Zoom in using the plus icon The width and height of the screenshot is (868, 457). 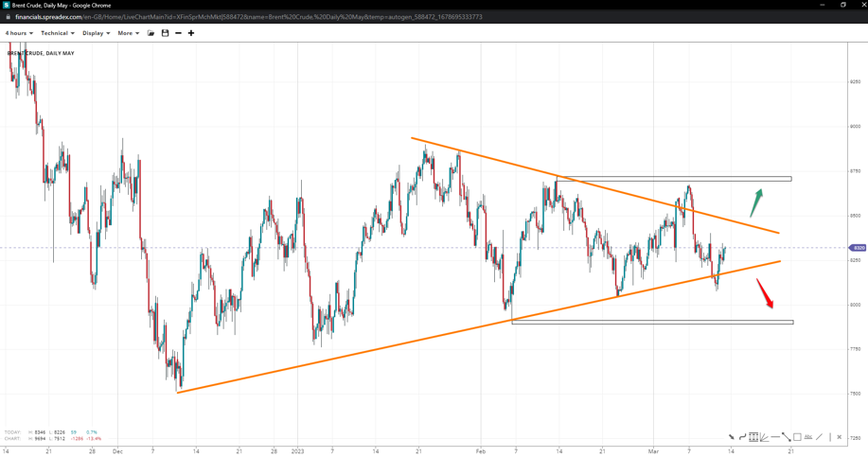[191, 33]
